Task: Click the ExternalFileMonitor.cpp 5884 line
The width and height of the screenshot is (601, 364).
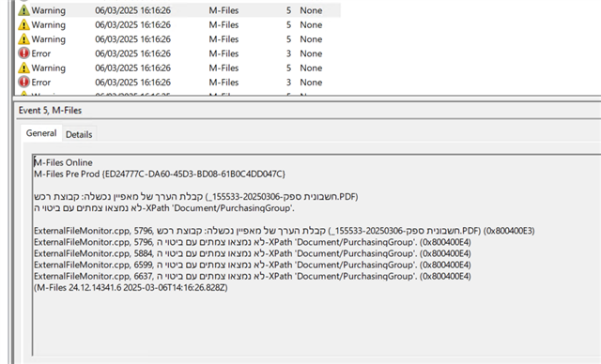Action: pyautogui.click(x=253, y=253)
